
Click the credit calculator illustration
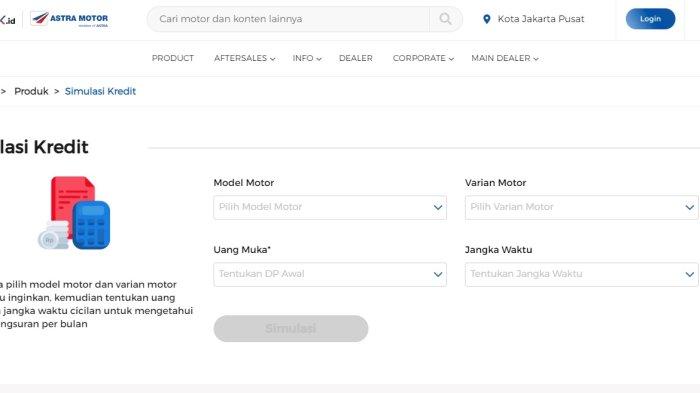point(74,213)
